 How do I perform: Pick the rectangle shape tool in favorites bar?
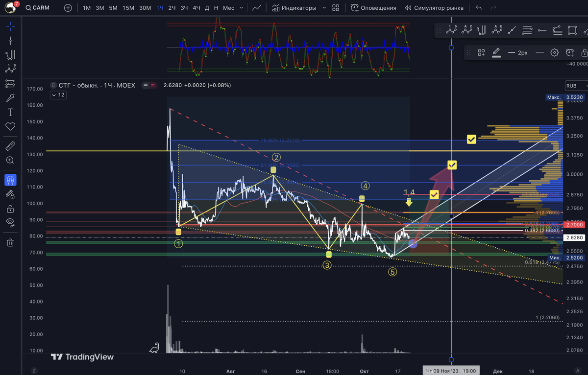pyautogui.click(x=572, y=30)
